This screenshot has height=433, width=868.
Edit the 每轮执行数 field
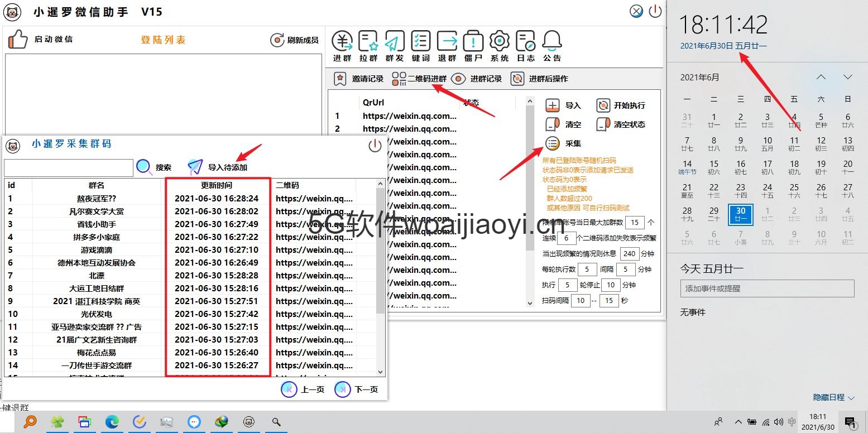point(587,269)
